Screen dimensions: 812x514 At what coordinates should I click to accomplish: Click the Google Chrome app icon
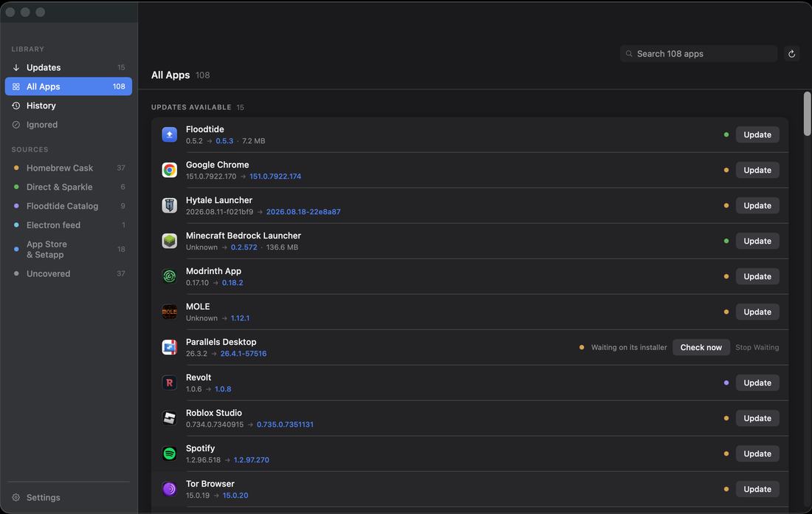click(169, 170)
